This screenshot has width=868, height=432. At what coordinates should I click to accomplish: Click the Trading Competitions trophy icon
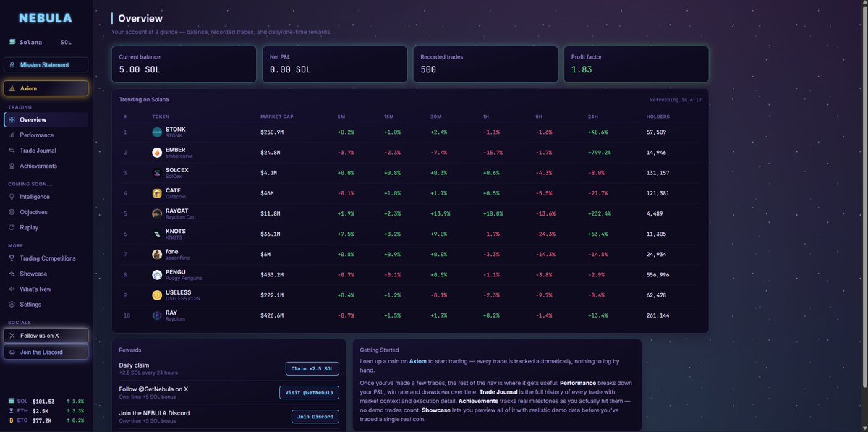coord(12,258)
